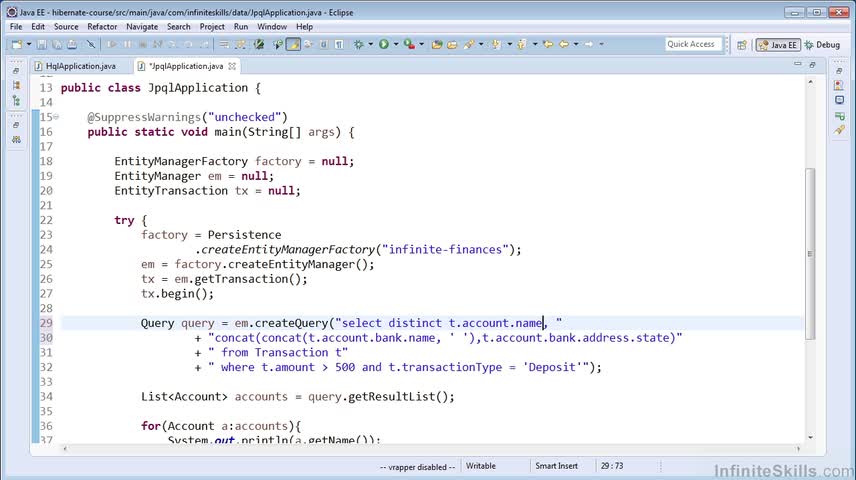Close the JpqlApplication.java editor tab
Screen dimensions: 856x480
click(x=232, y=66)
